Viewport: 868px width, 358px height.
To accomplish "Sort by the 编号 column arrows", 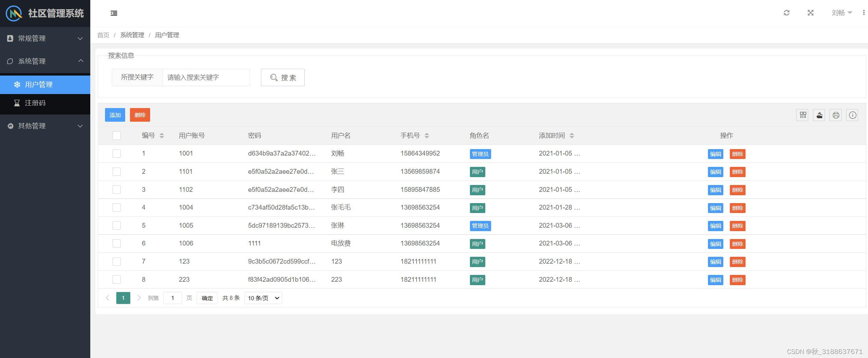I will [162, 136].
